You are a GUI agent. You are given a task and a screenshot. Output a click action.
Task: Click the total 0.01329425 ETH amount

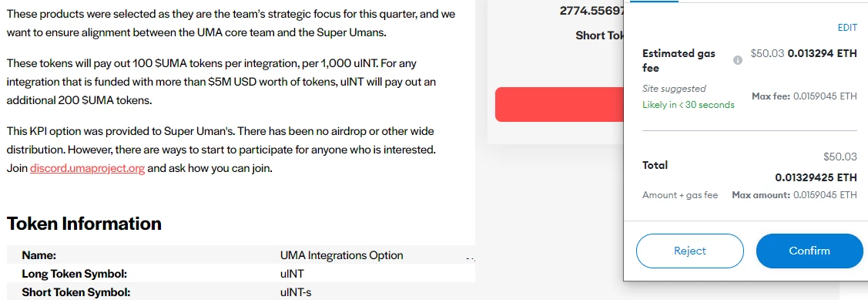tap(816, 177)
